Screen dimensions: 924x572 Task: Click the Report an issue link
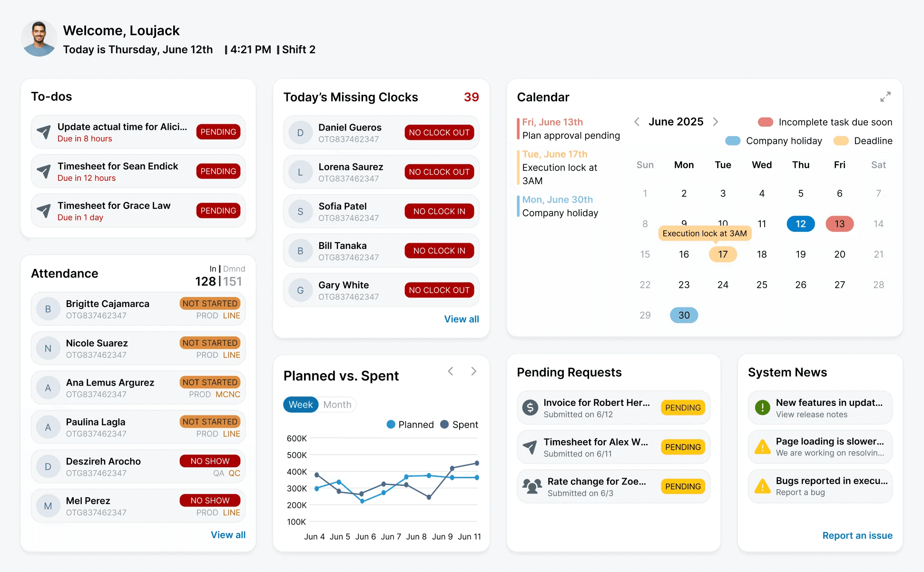coord(857,535)
